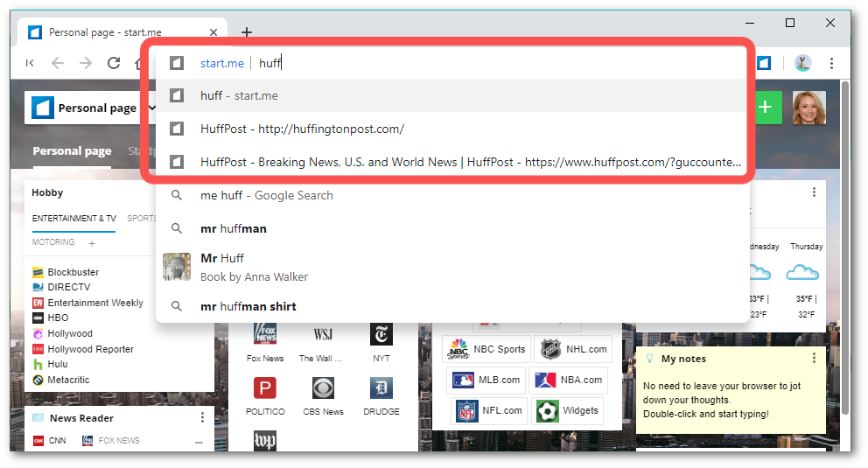Open the Chrome three-dot menu
The width and height of the screenshot is (868, 468).
click(831, 63)
